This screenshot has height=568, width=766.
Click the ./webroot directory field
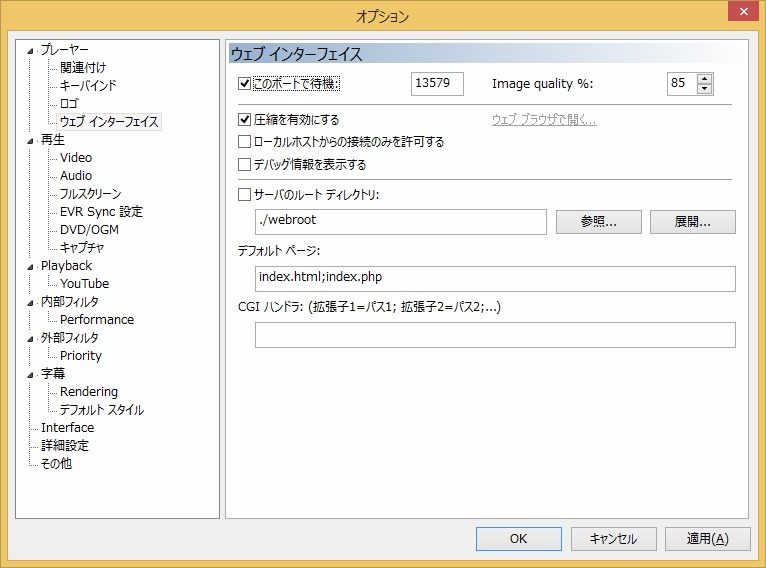pos(401,222)
